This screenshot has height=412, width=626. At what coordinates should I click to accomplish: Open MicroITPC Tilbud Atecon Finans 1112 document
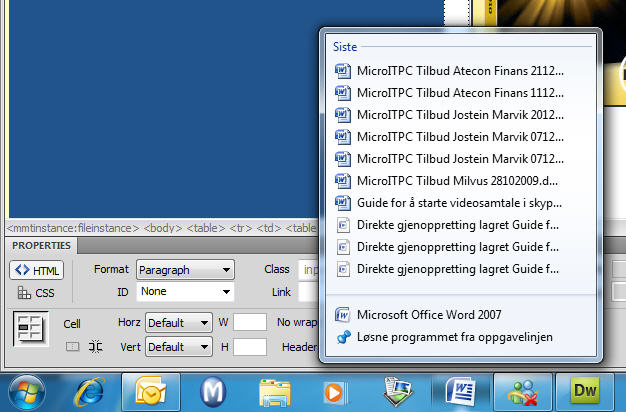pos(460,93)
